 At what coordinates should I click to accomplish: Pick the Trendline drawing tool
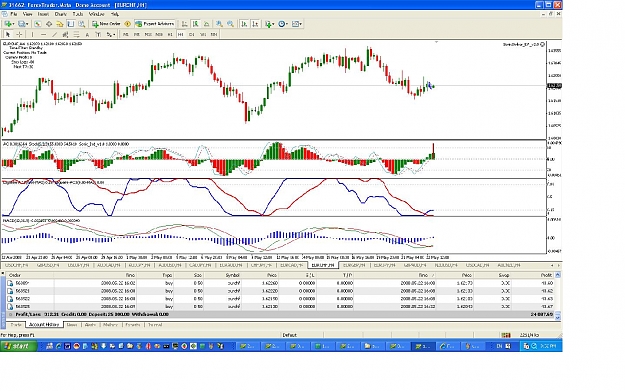point(55,34)
